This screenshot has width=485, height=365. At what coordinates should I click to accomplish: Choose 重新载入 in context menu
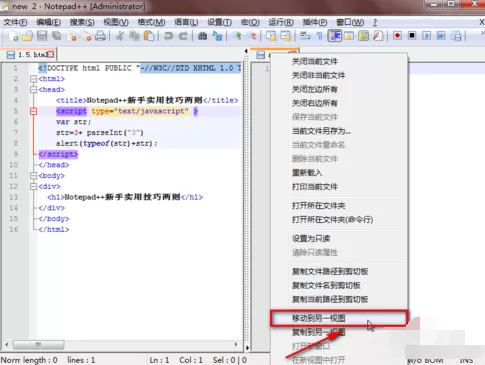(x=339, y=173)
